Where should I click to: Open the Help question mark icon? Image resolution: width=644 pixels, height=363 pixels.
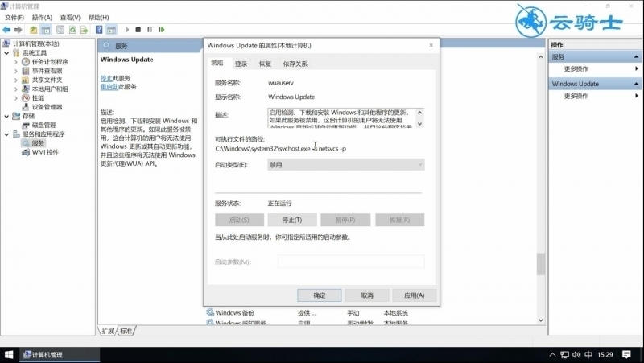99,30
